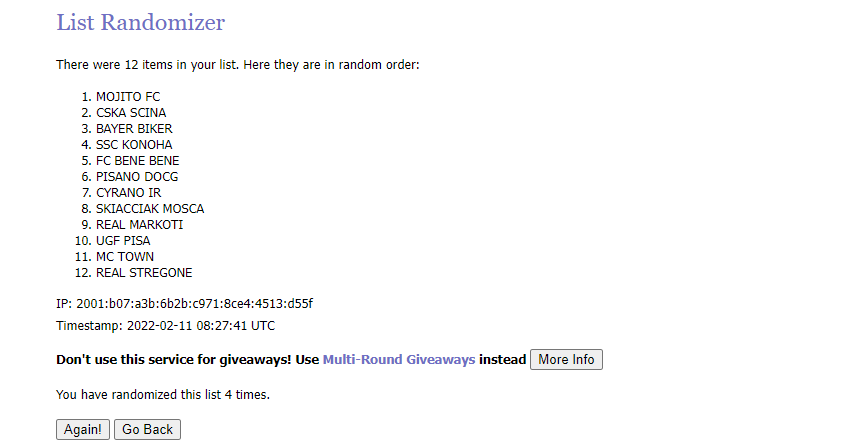Click the CSKA SCINA list item

coord(131,113)
